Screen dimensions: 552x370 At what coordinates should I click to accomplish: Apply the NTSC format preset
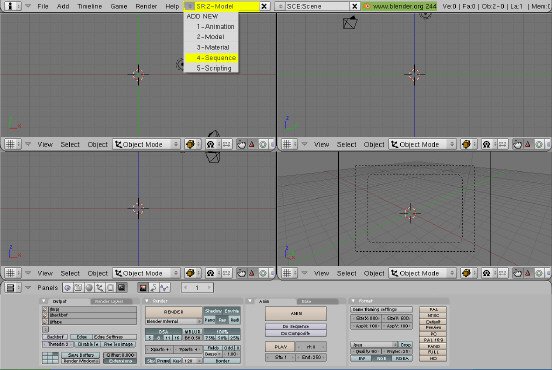[x=433, y=316]
